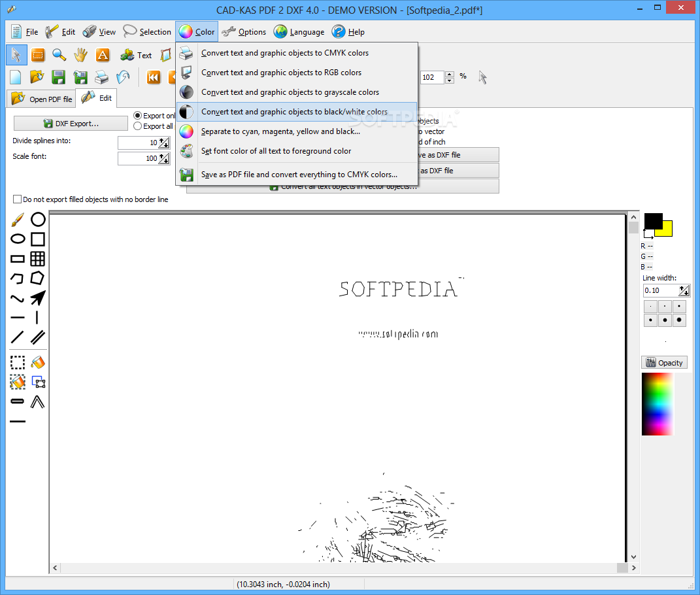Click the orange letter A text tool
Viewport: 700px width, 595px height.
(103, 55)
